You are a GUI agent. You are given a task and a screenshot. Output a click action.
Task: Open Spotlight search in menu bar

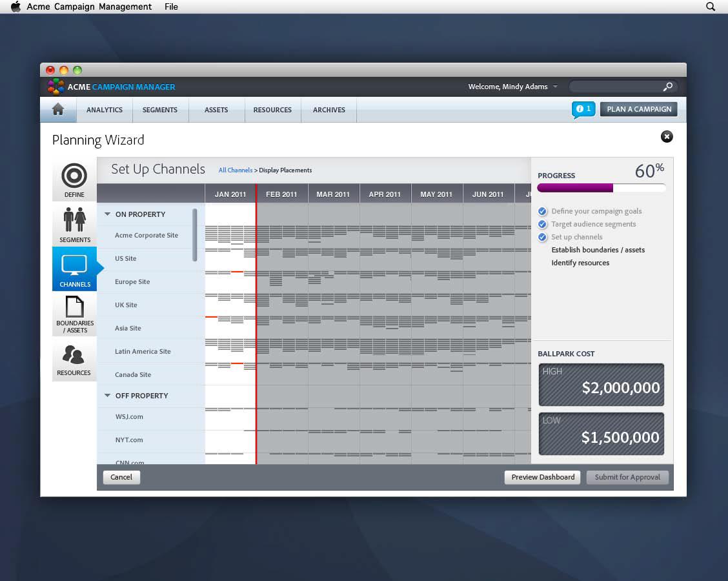tap(711, 6)
